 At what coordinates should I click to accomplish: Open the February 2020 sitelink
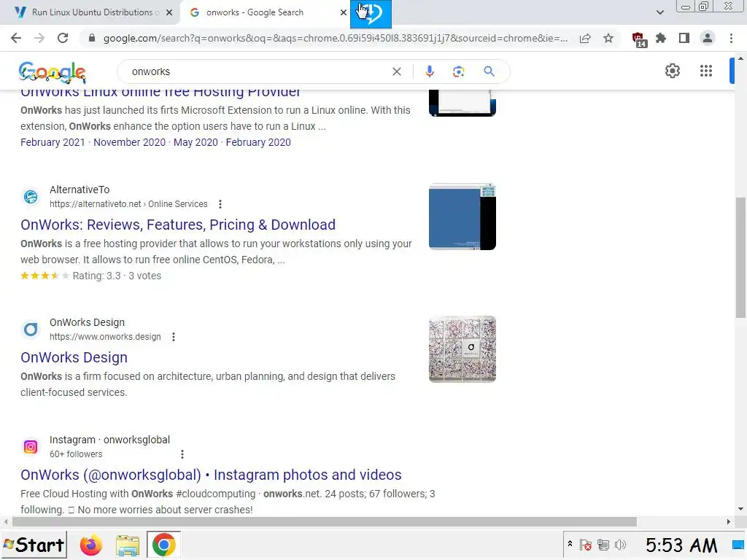click(258, 142)
